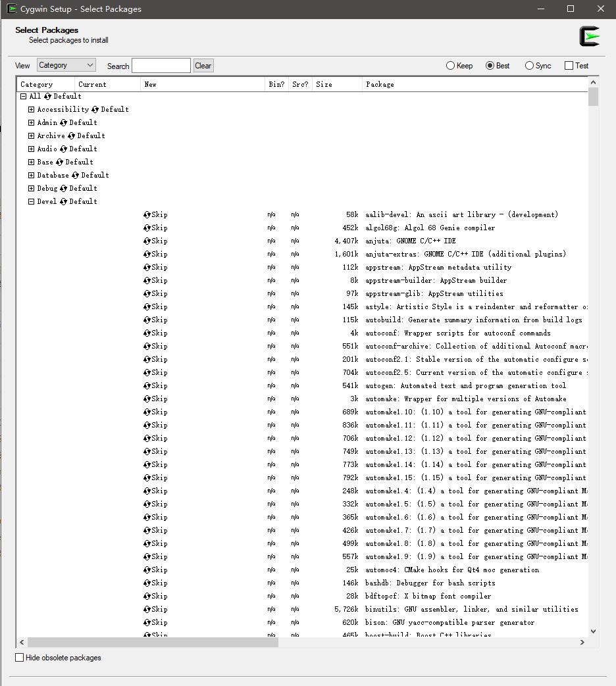Click the horizontal scrollbar thumb

(x=153, y=642)
